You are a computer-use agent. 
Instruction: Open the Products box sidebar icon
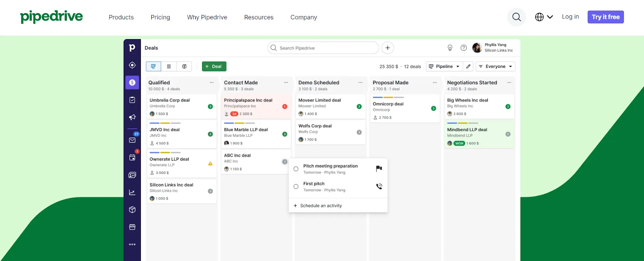[132, 210]
